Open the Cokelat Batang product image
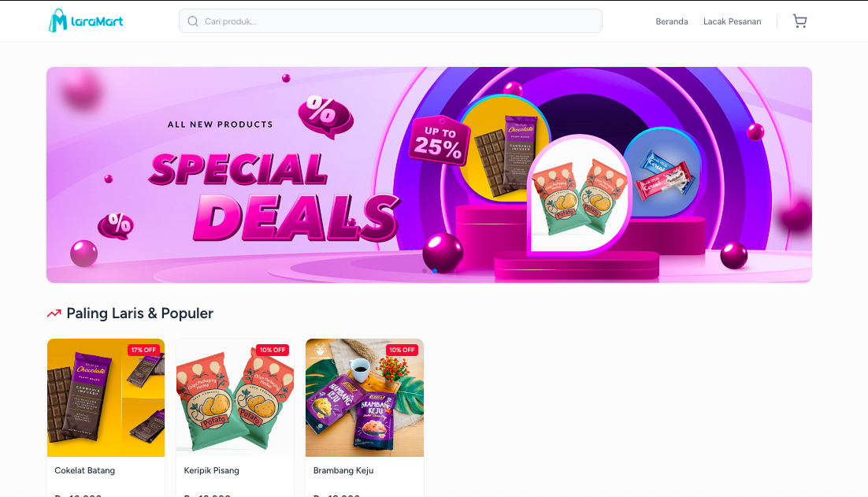Image resolution: width=868 pixels, height=497 pixels. 106,398
